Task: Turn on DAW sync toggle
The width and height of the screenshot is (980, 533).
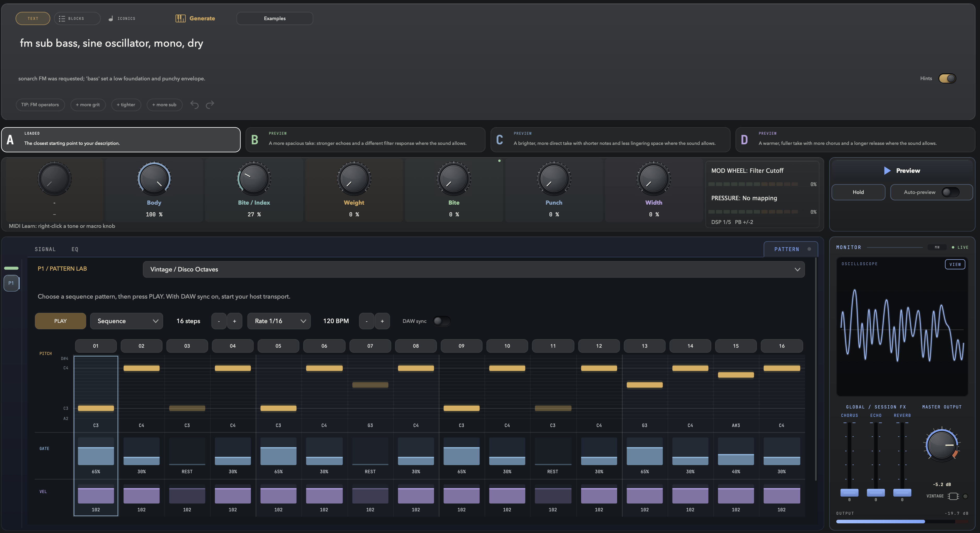Action: pyautogui.click(x=442, y=321)
